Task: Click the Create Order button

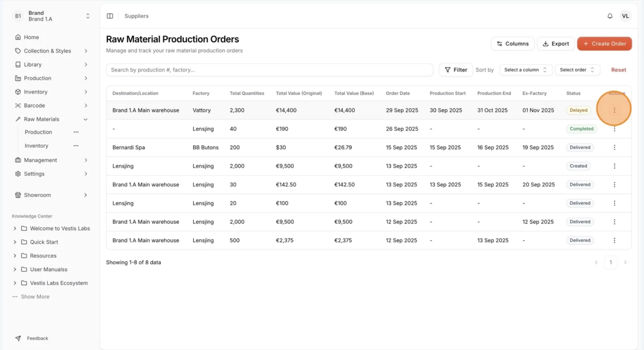Action: pyautogui.click(x=604, y=44)
